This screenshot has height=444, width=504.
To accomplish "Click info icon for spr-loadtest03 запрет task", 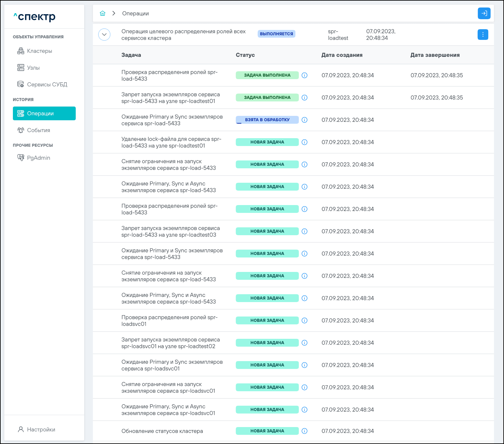I will pos(304,231).
